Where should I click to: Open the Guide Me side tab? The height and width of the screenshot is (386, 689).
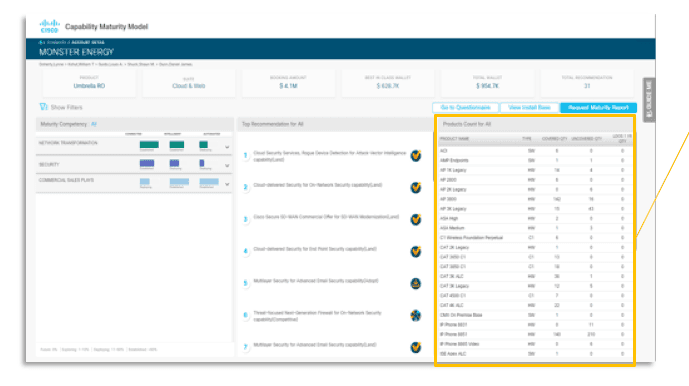click(649, 100)
